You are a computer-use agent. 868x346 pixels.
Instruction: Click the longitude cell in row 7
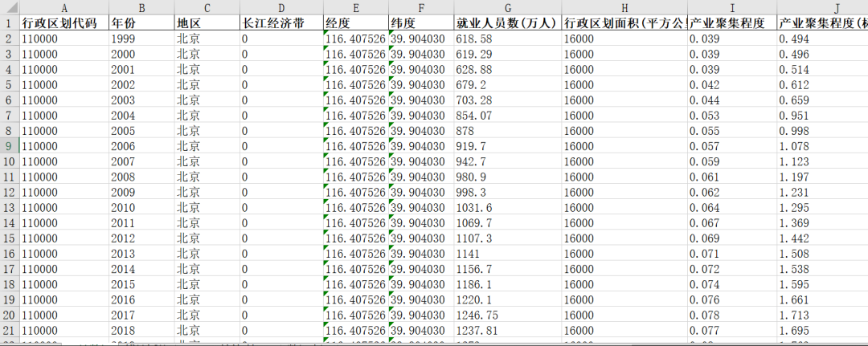[x=355, y=116]
